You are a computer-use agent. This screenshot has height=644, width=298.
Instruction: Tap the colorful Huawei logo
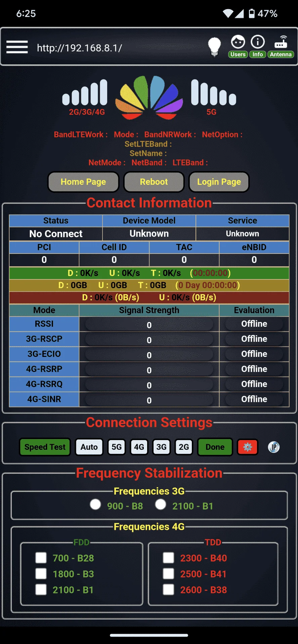[x=149, y=98]
